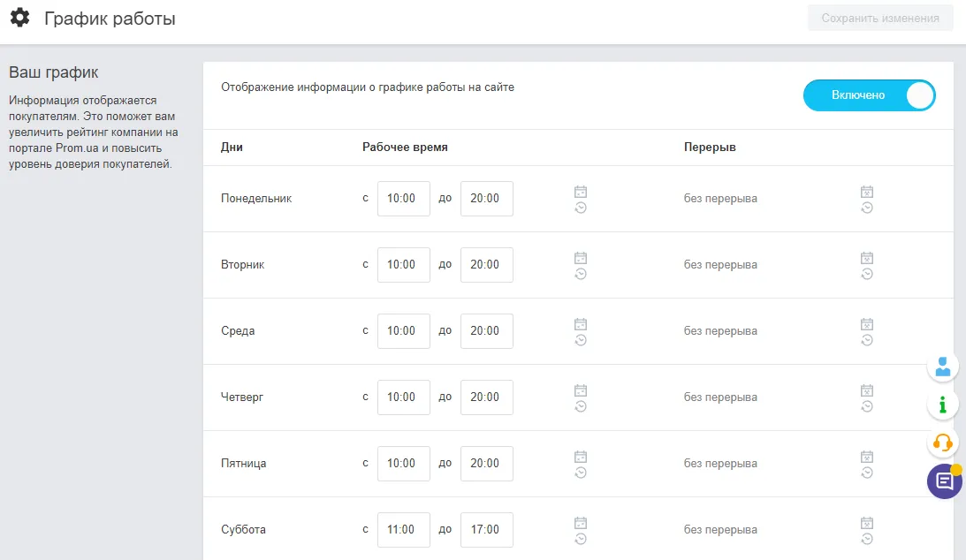Click the blue user profile floating icon
Image resolution: width=966 pixels, height=560 pixels.
pos(943,367)
